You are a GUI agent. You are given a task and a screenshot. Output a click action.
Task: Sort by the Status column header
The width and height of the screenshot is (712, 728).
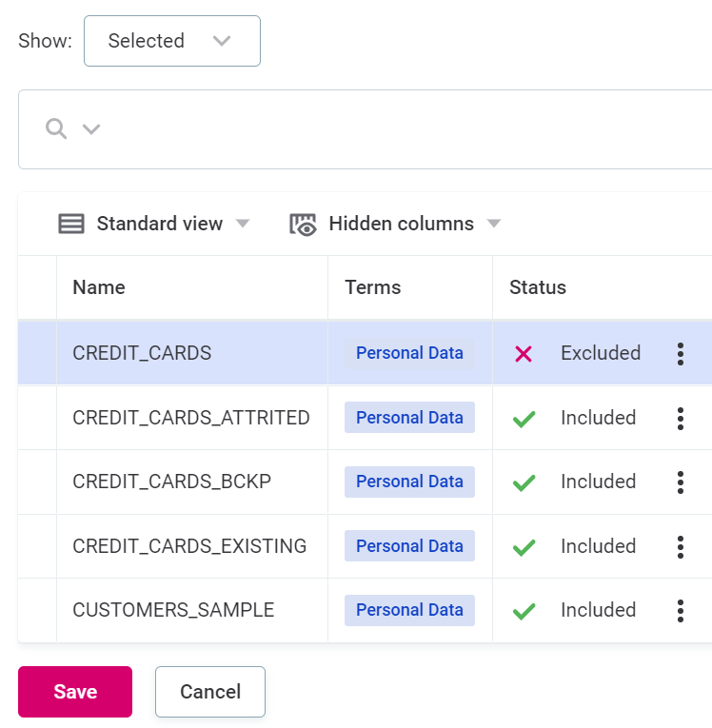click(x=538, y=287)
